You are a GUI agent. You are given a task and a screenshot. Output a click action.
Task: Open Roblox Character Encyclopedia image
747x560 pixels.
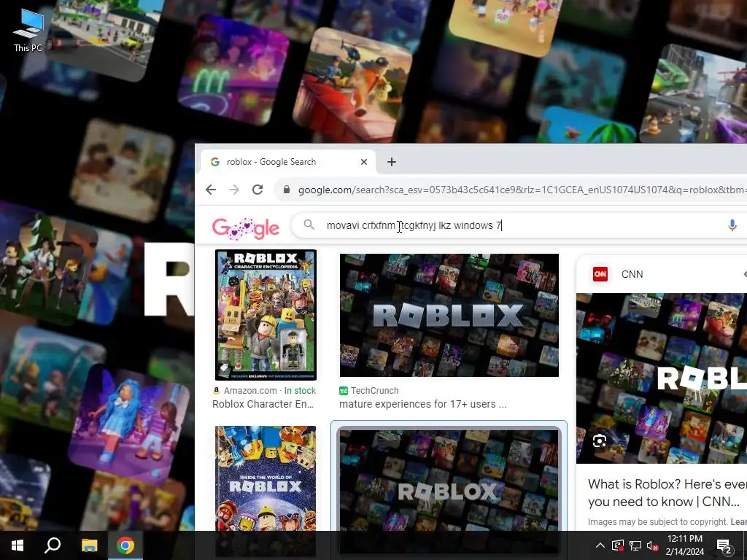pos(266,315)
